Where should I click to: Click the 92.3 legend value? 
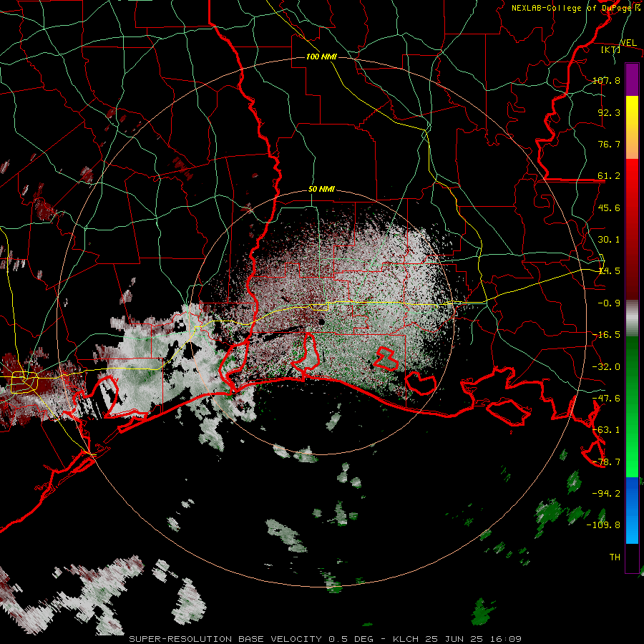tap(609, 112)
